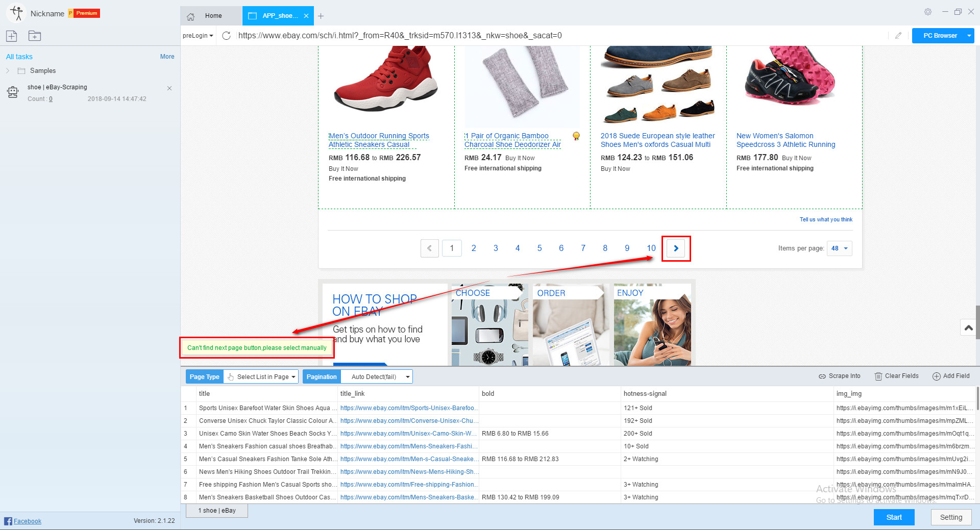Click the img_img column header

904,394
